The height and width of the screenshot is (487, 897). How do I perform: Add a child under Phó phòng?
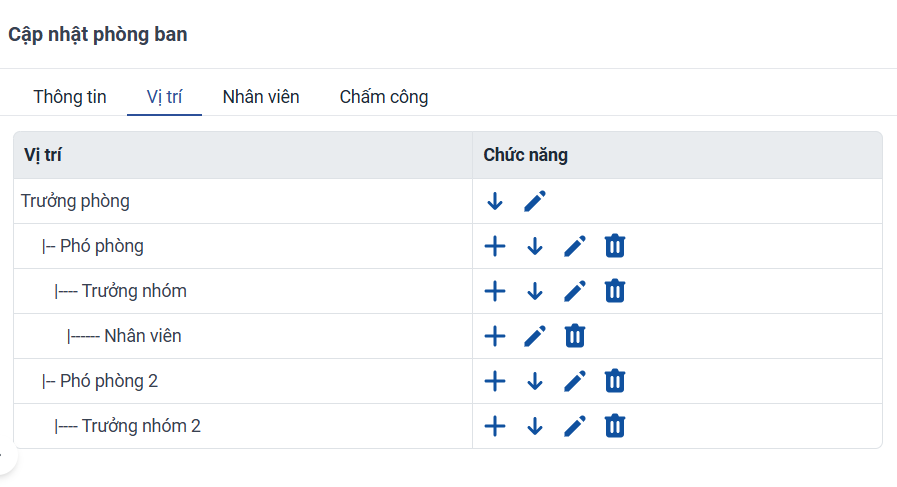coord(495,247)
